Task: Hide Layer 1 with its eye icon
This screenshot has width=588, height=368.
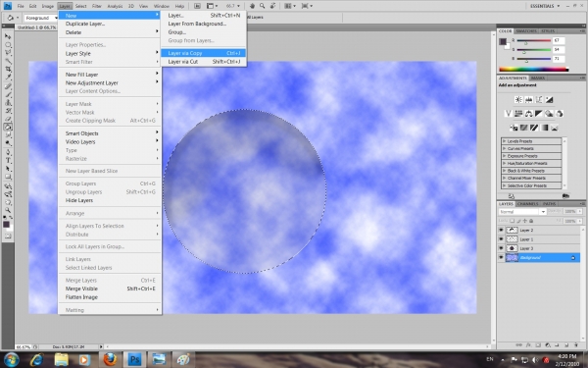Action: (501, 239)
